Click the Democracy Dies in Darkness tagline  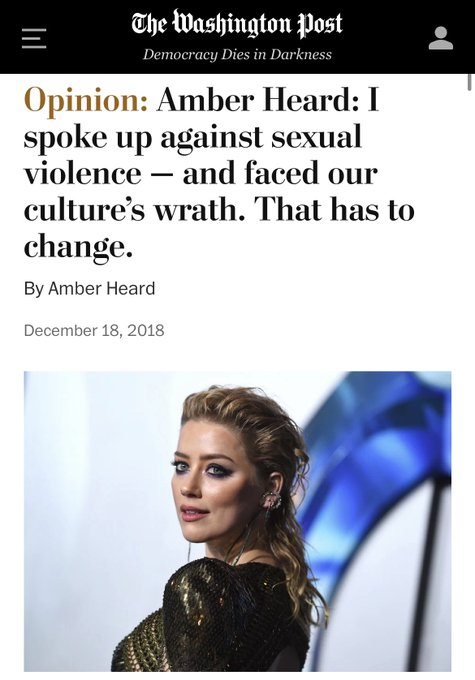(x=237, y=55)
